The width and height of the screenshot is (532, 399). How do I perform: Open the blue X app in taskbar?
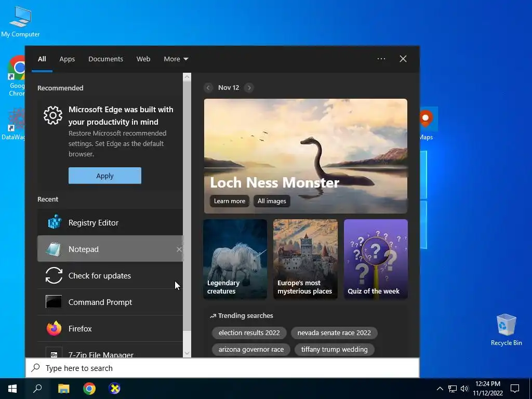coord(115,389)
